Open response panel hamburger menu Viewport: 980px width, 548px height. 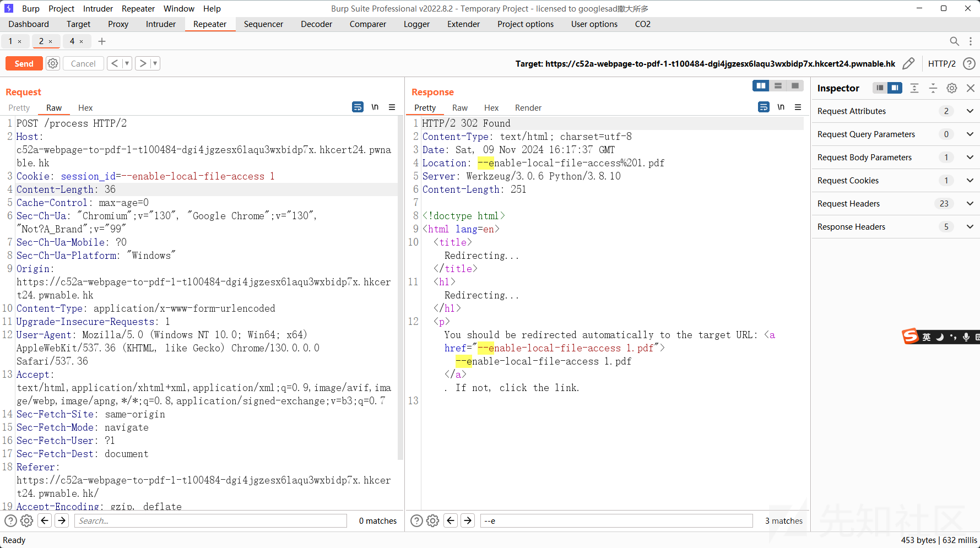[798, 107]
